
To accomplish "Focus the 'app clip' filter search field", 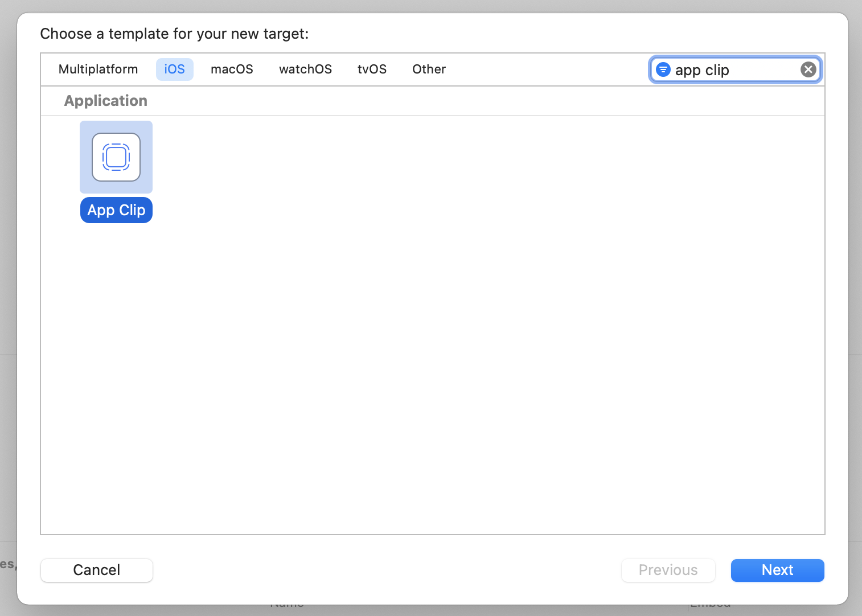I will pos(735,69).
